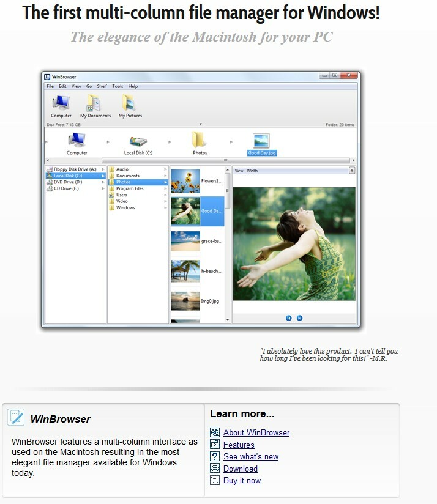The image size is (437, 504).
Task: Select the Audio folder
Action: tap(138, 169)
